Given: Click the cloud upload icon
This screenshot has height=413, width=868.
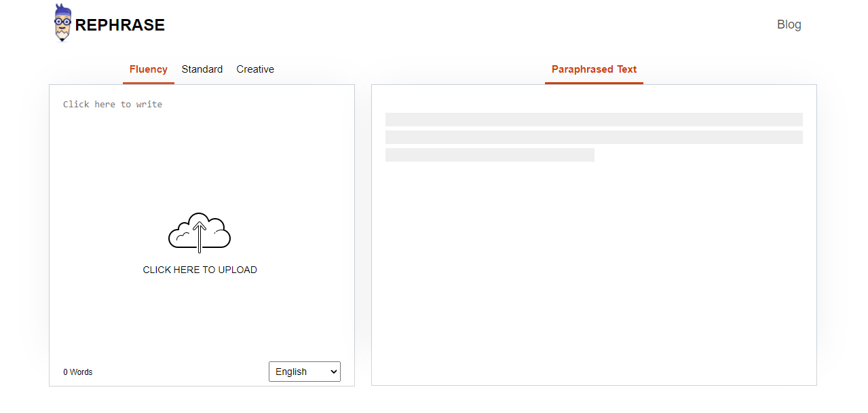Looking at the screenshot, I should (x=200, y=232).
